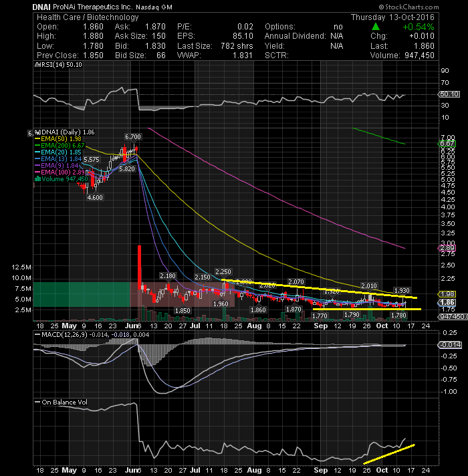Click the green up-arrow change indicator

(x=376, y=27)
